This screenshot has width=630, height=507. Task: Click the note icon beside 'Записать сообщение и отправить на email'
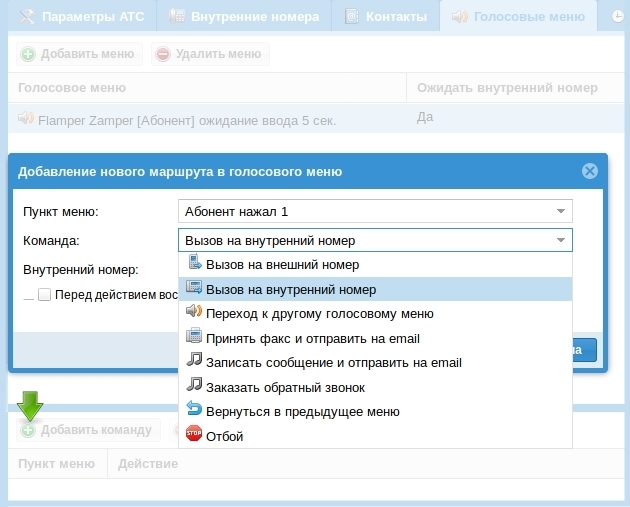pos(194,362)
